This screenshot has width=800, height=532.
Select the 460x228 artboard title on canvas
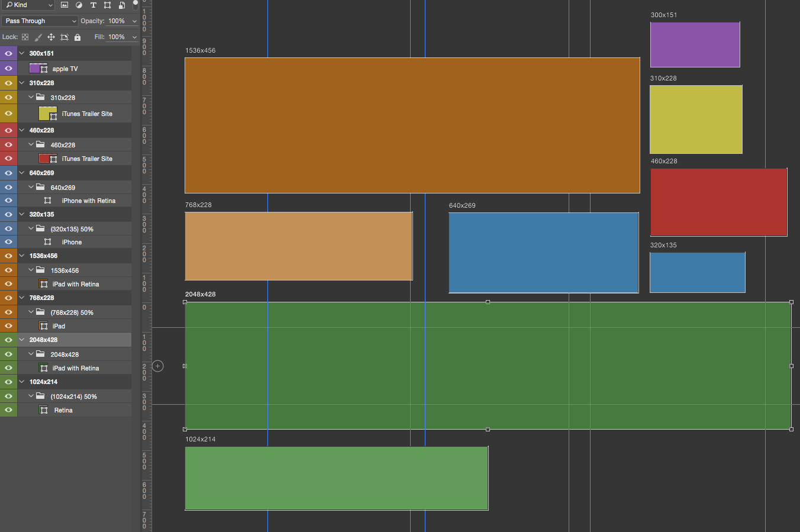pyautogui.click(x=664, y=161)
